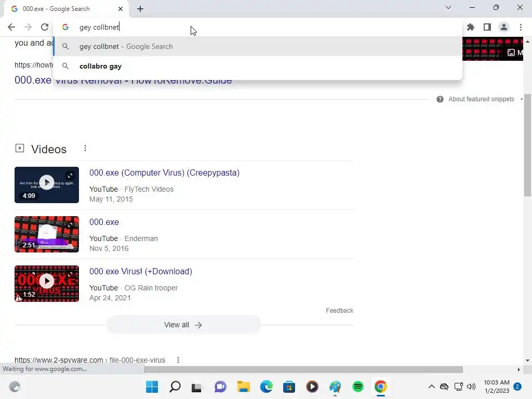The image size is (532, 399).
Task: Click the horizontal scrollbar right arrow
Action: (x=518, y=369)
